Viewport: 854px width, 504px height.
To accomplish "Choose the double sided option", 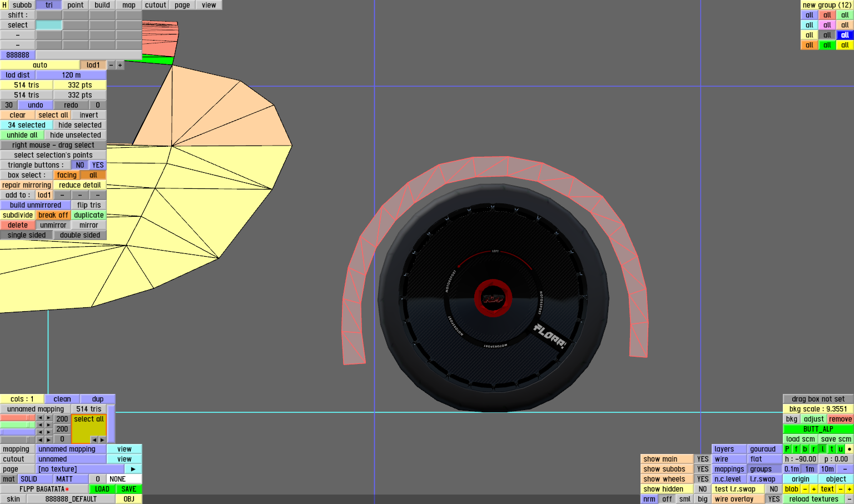I will pyautogui.click(x=80, y=235).
